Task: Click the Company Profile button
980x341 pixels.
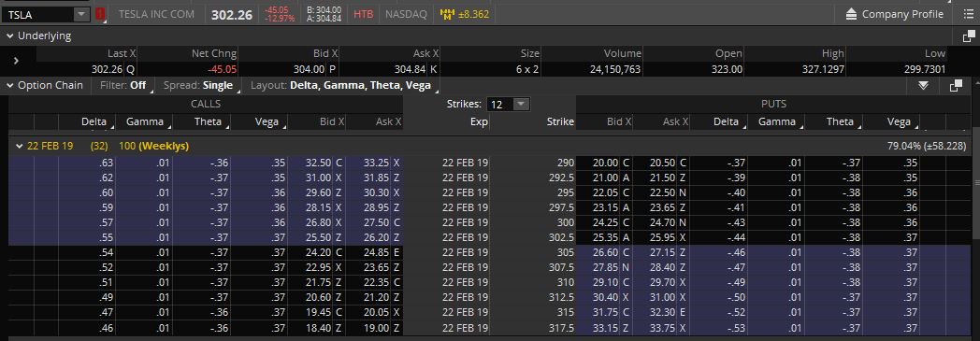Action: click(x=902, y=14)
